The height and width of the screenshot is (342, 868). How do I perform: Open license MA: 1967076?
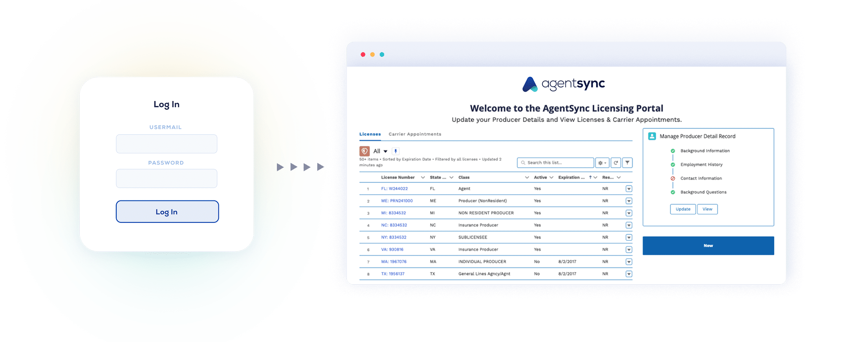[x=394, y=262]
